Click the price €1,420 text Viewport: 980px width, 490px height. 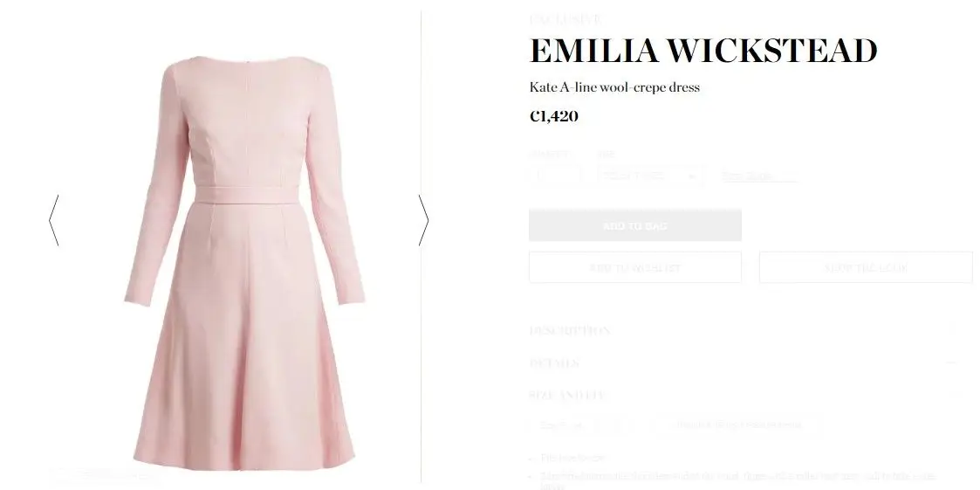click(554, 116)
